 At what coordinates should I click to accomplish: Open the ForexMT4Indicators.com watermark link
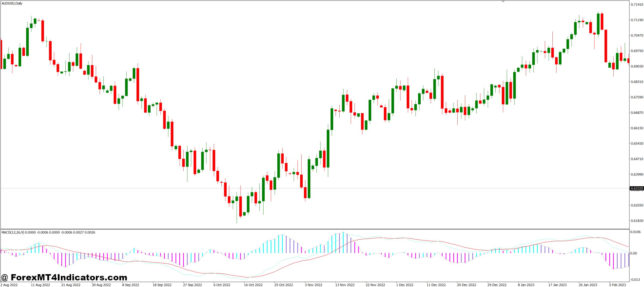pyautogui.click(x=64, y=277)
